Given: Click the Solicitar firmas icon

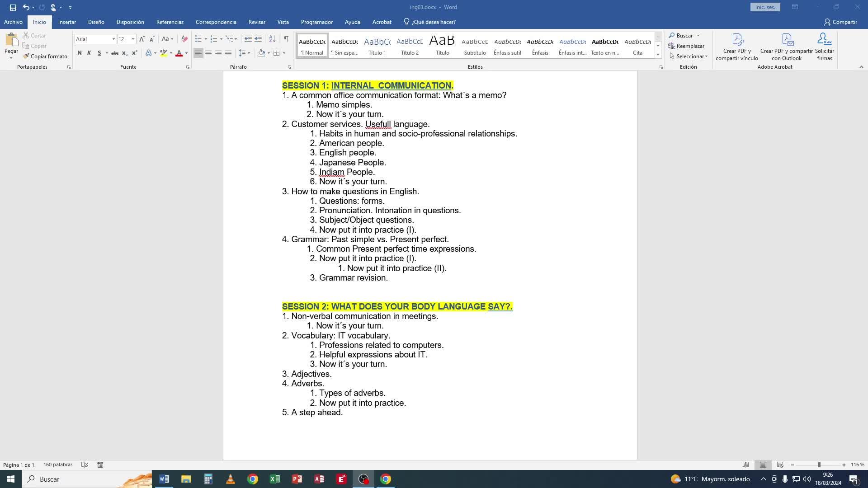Looking at the screenshot, I should [x=824, y=40].
